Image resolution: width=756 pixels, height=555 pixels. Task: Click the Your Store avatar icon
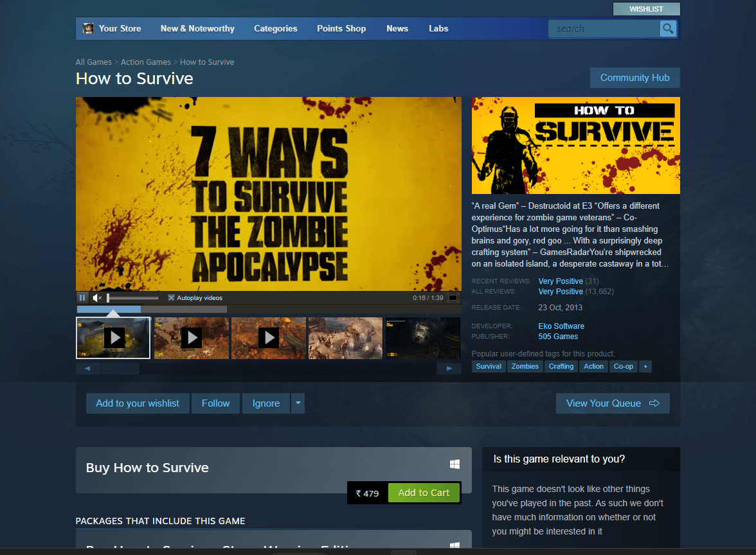(87, 28)
